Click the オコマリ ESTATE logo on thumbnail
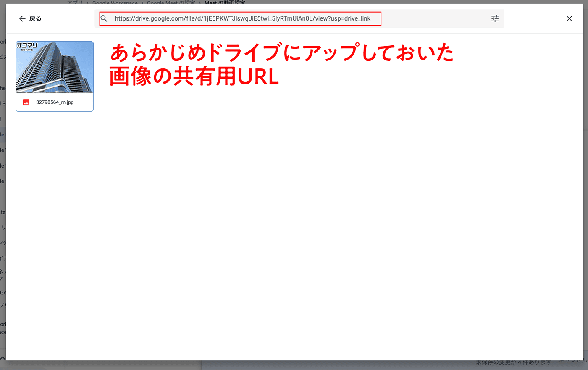This screenshot has width=588, height=370. 27,46
